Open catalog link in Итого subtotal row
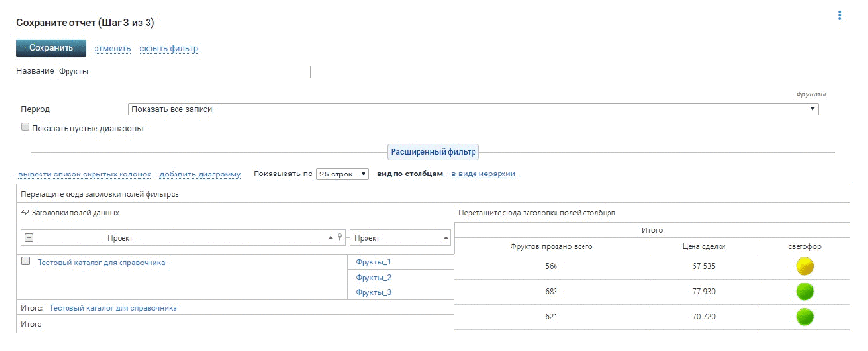Image resolution: width=868 pixels, height=351 pixels. coord(114,308)
